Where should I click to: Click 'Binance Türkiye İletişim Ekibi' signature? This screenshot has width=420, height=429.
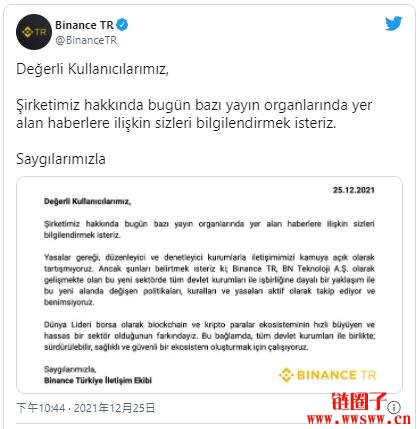pyautogui.click(x=98, y=380)
